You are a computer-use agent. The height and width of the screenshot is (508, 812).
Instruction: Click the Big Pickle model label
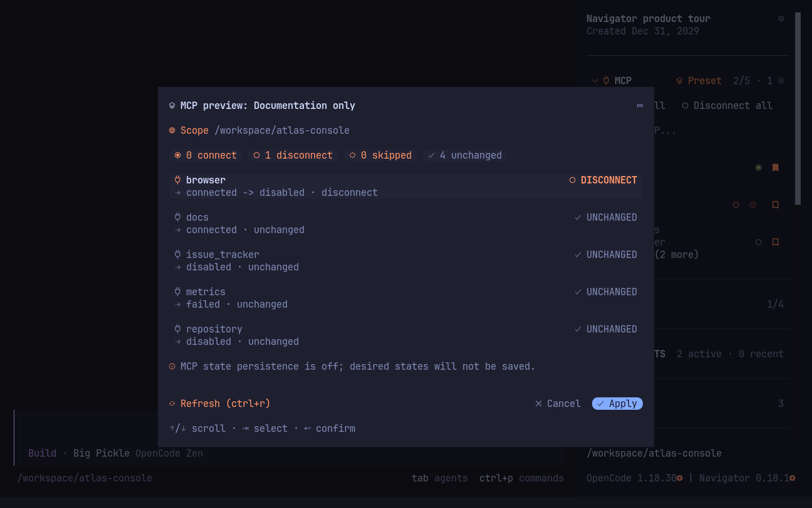pyautogui.click(x=101, y=453)
